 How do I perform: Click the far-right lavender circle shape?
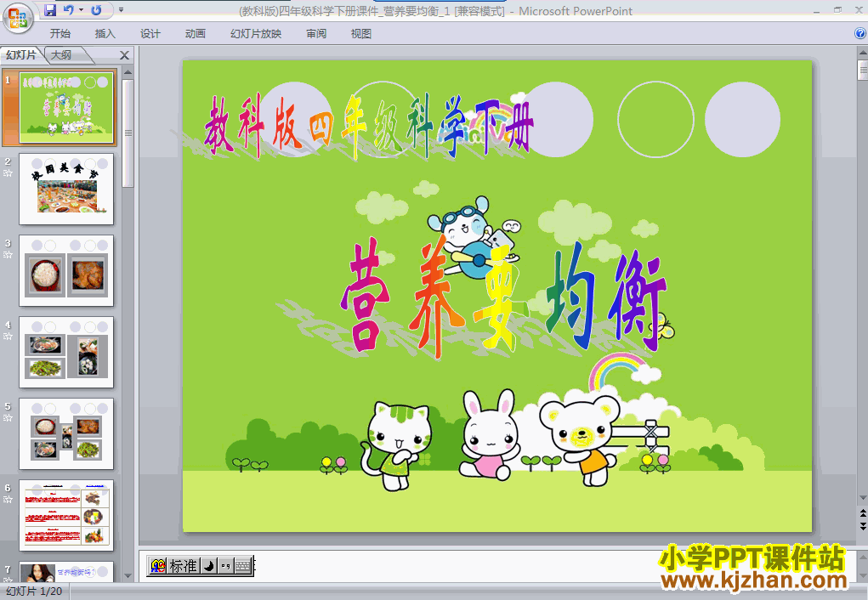click(x=742, y=119)
